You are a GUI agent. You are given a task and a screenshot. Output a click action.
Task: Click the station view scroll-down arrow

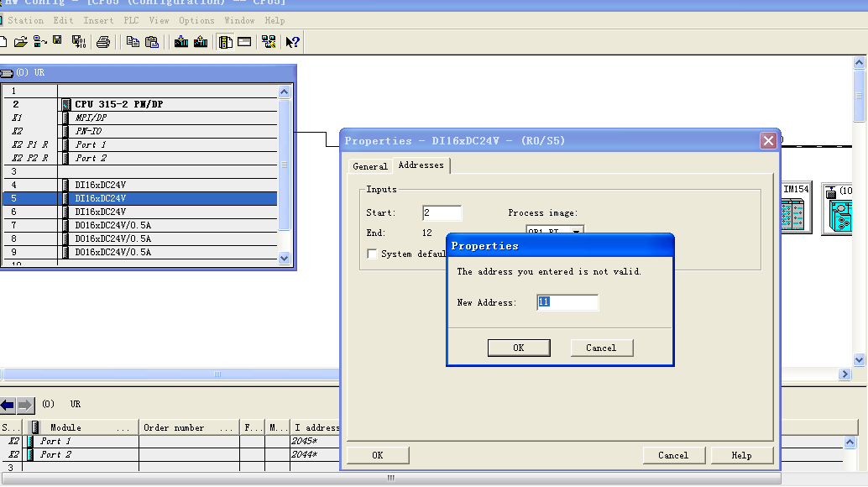click(x=859, y=359)
